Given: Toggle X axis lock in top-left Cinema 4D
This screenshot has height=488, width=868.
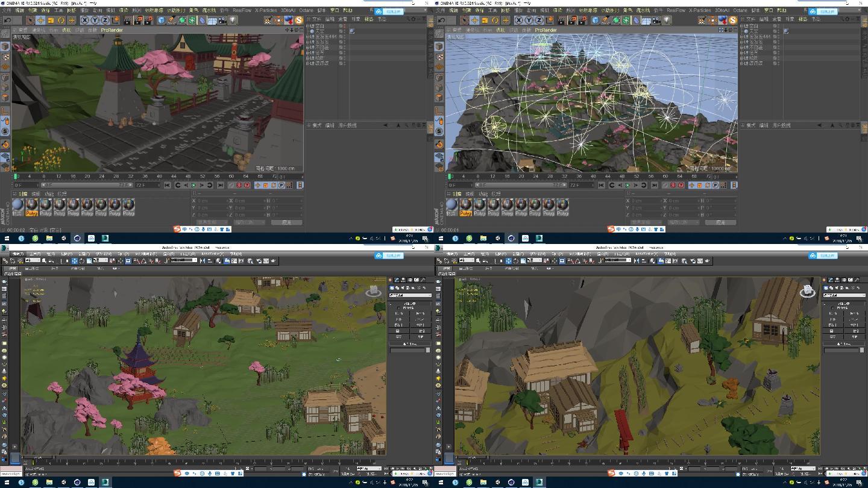Looking at the screenshot, I should point(85,20).
